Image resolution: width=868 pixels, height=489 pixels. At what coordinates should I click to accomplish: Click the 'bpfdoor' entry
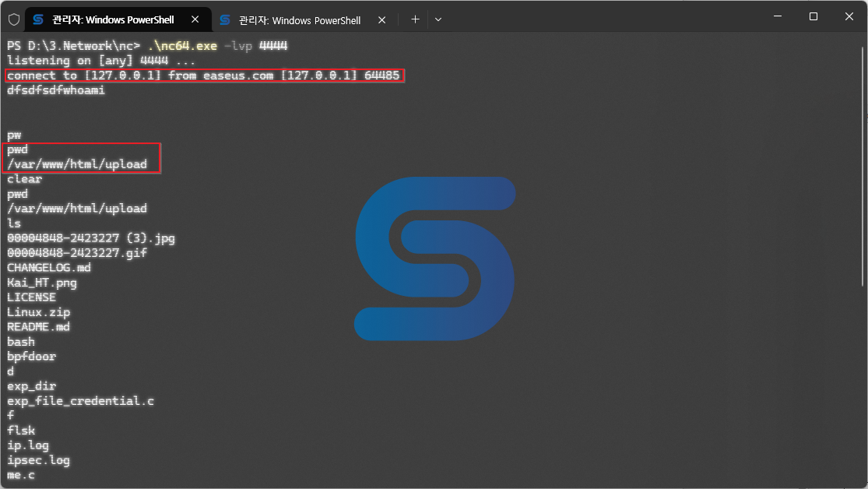32,357
